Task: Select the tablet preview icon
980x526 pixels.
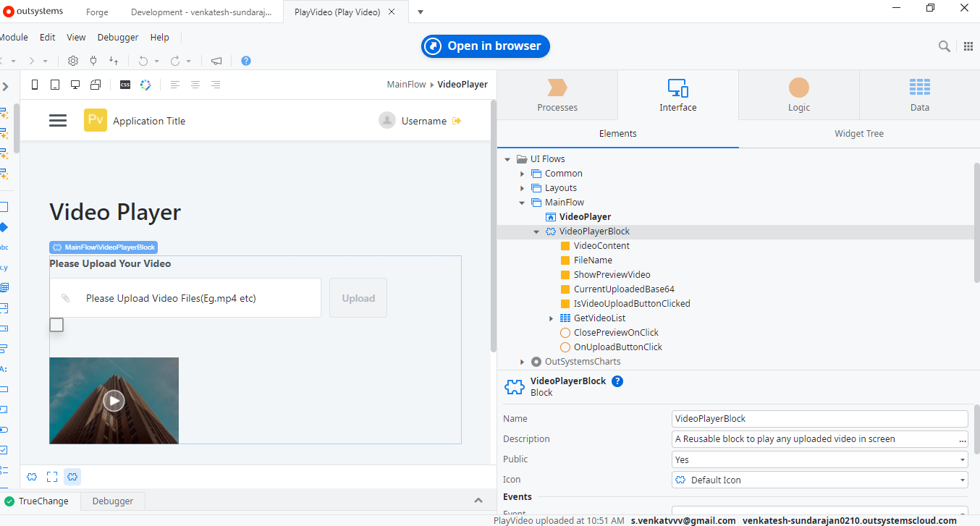Action: (x=54, y=85)
